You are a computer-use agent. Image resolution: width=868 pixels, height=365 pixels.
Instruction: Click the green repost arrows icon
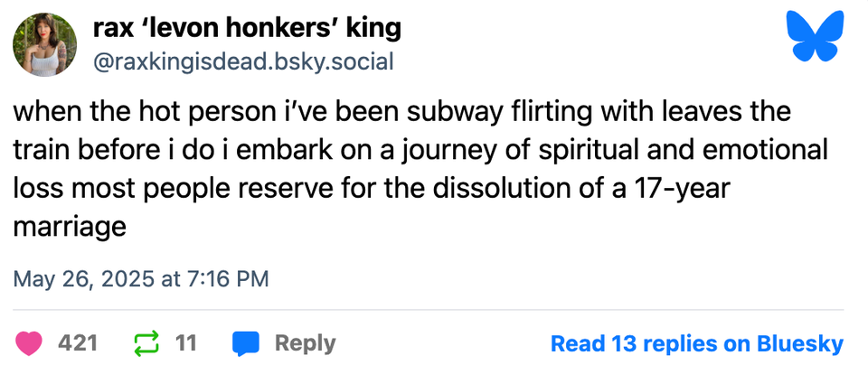click(x=145, y=343)
